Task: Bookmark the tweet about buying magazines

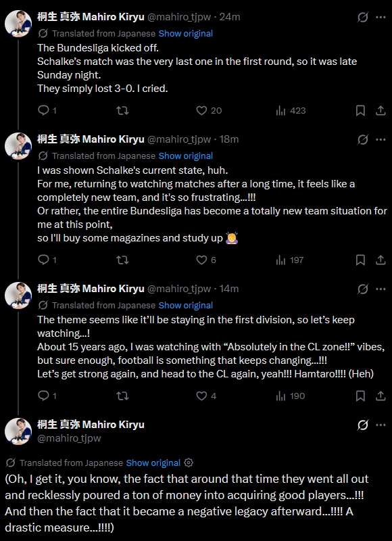Action: (360, 260)
